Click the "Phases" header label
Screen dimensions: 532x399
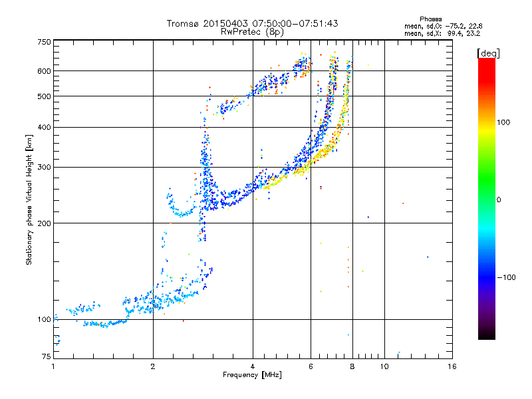(430, 19)
